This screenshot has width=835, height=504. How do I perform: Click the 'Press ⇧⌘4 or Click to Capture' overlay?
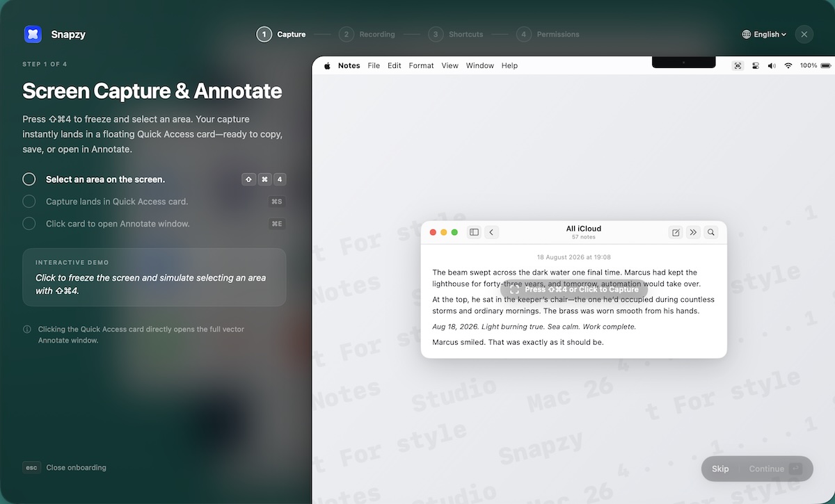point(574,289)
